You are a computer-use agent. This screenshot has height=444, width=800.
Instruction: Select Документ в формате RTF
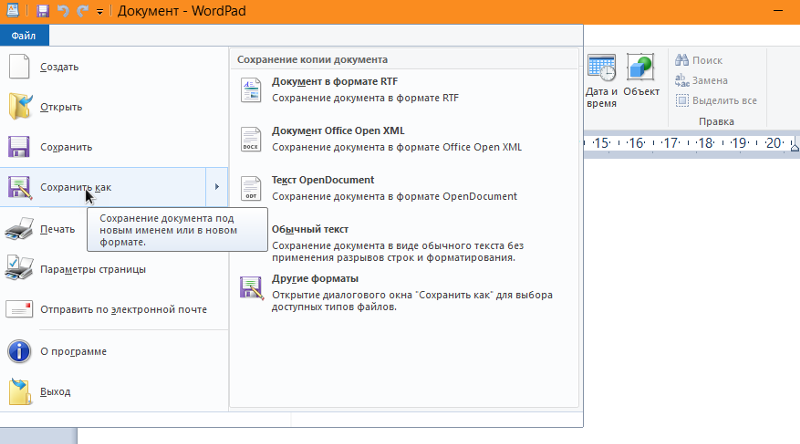334,82
